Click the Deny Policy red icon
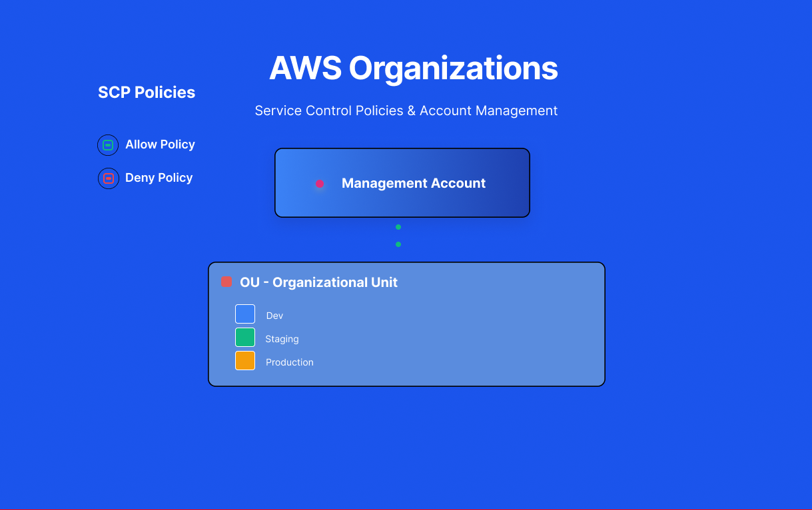The width and height of the screenshot is (812, 510). pyautogui.click(x=109, y=178)
